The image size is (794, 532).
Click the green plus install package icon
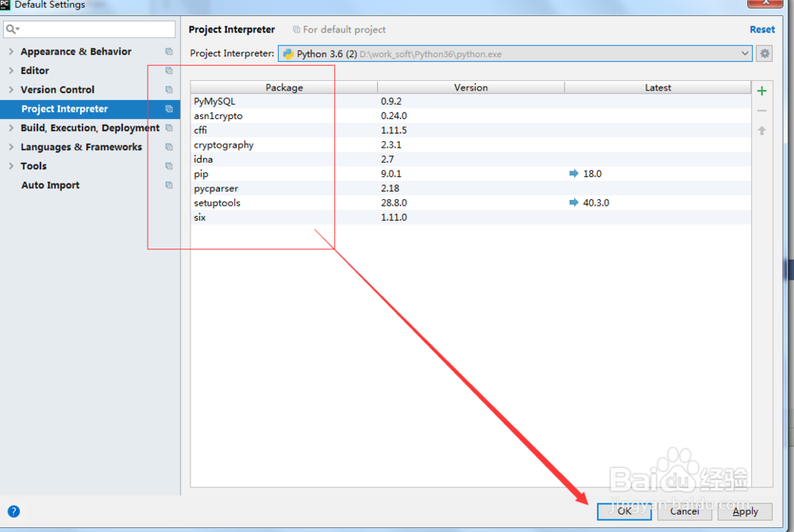pyautogui.click(x=761, y=91)
